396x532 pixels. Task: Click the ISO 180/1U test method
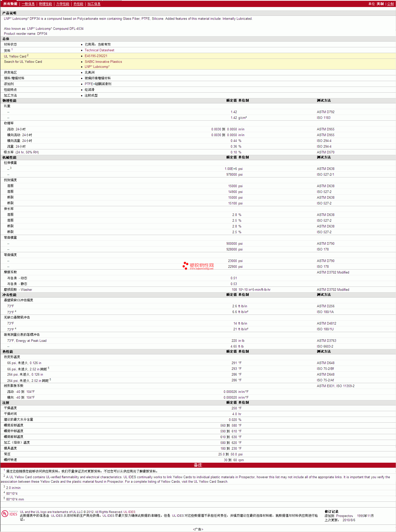click(x=325, y=329)
